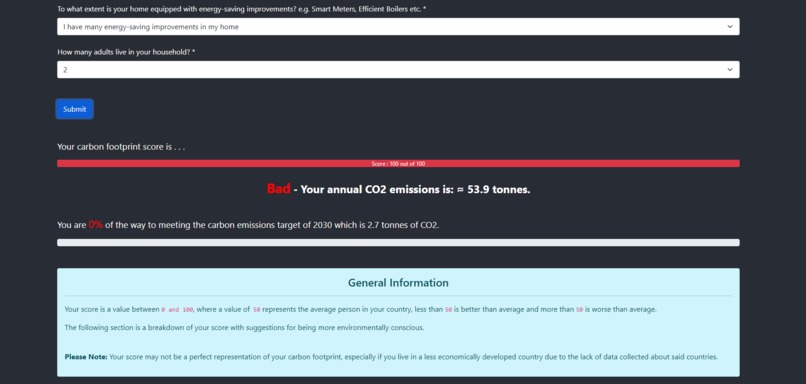
Task: Click the red score bar reading 100 out of 100
Action: click(398, 163)
